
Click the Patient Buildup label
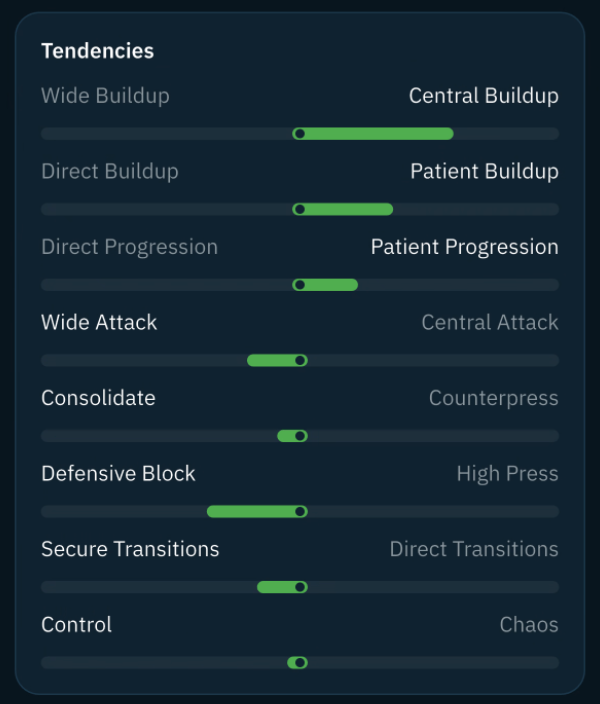pos(485,171)
